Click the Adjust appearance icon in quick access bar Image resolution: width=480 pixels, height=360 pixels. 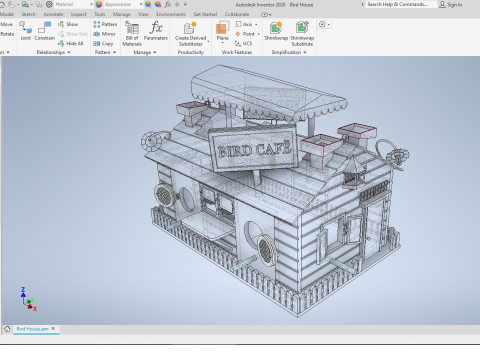tap(148, 4)
